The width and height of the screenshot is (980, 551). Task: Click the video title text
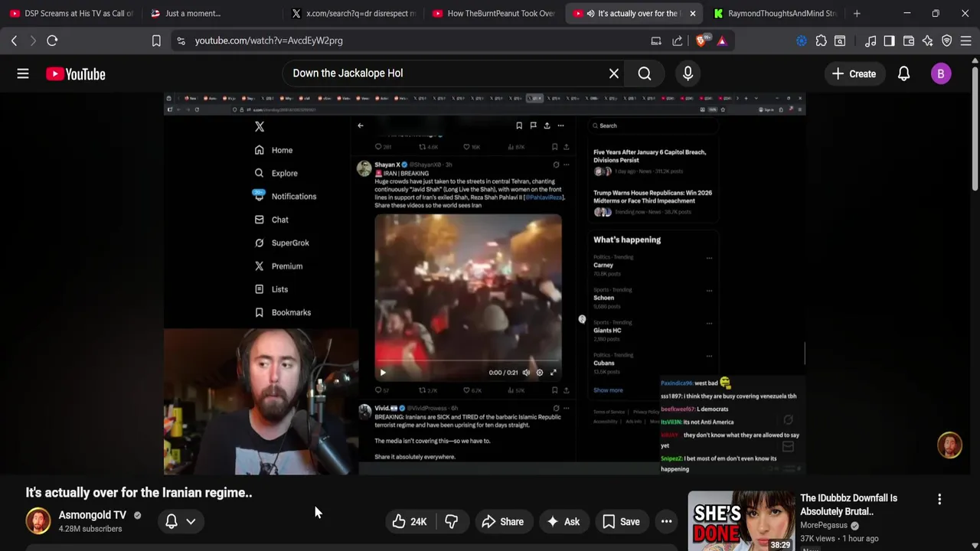click(139, 493)
